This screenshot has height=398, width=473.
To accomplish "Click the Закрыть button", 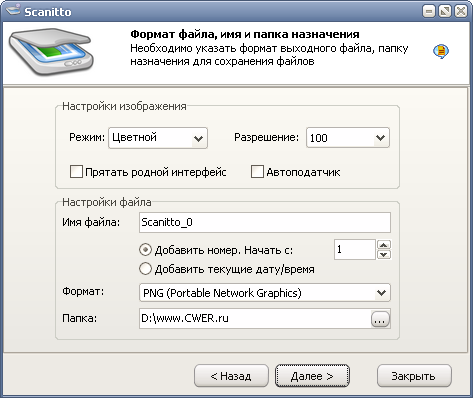I will (x=414, y=376).
